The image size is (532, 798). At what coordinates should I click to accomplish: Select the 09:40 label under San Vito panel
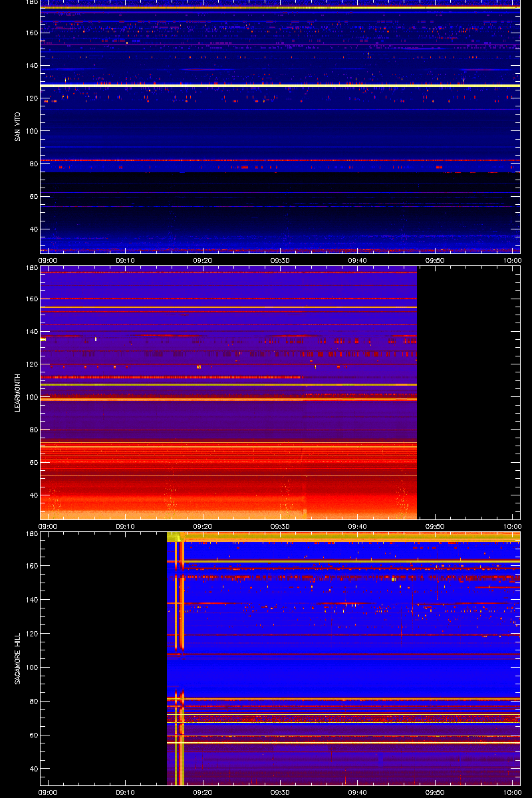tap(358, 260)
